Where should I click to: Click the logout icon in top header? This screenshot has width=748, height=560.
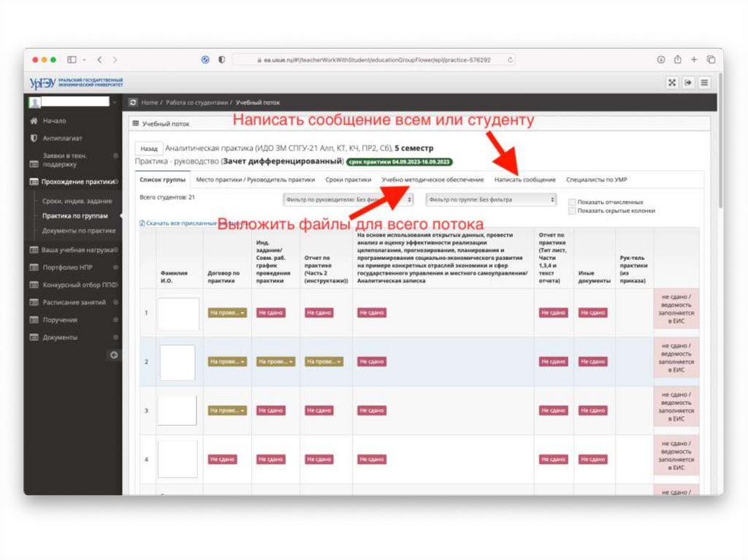pos(688,83)
